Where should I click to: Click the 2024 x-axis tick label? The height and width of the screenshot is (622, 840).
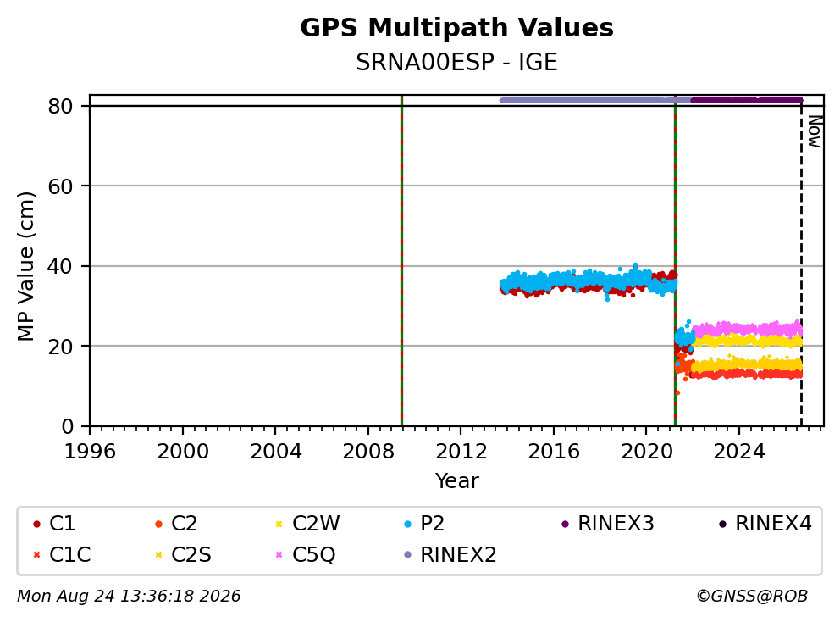click(x=738, y=452)
